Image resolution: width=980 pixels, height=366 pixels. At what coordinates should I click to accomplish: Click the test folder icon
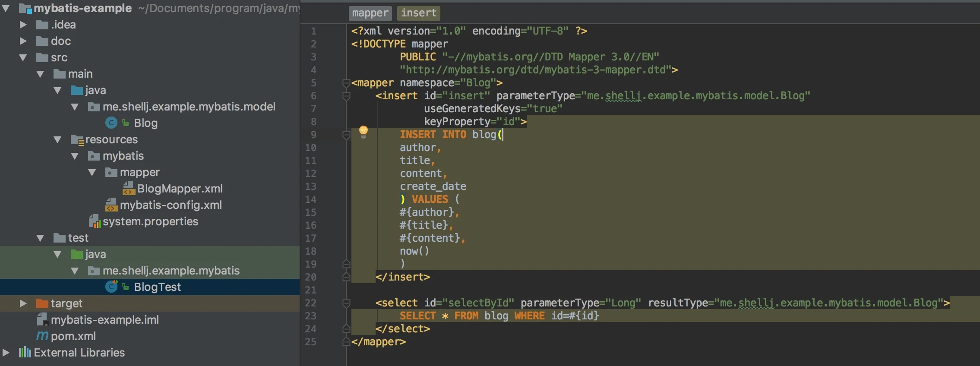click(x=60, y=238)
